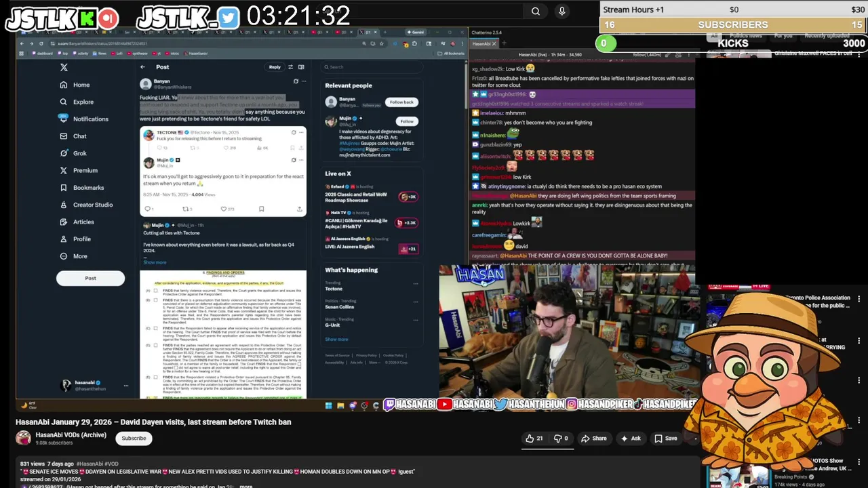Click Follow back for Banyan
The image size is (868, 488).
click(x=401, y=102)
